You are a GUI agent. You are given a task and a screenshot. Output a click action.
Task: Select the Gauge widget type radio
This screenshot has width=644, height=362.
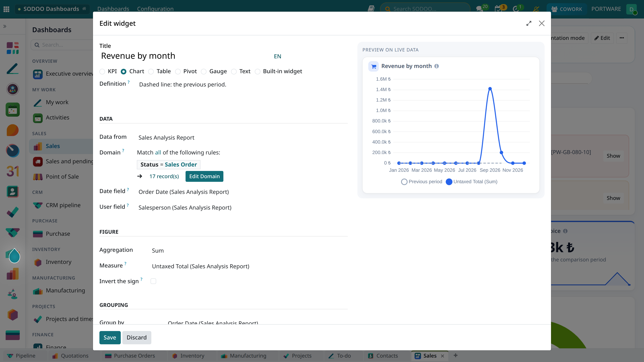click(204, 71)
